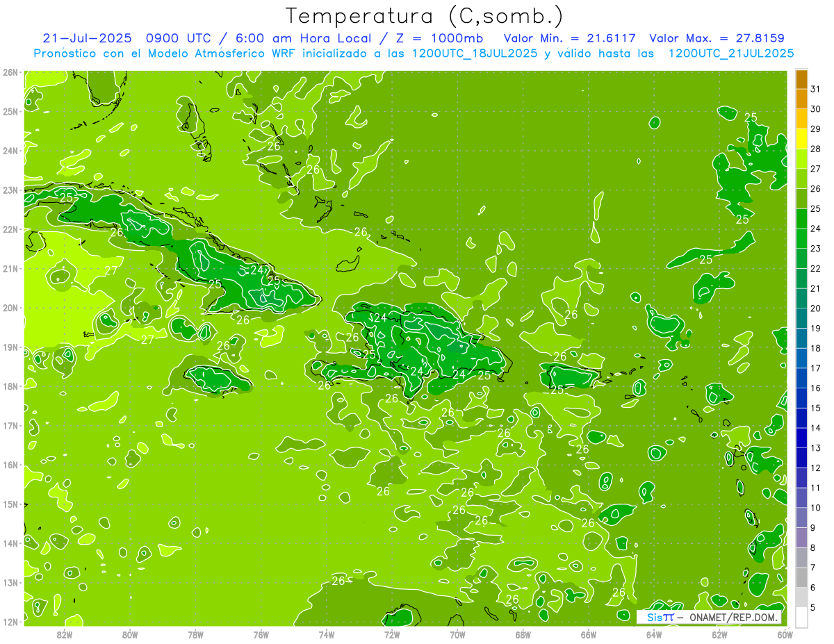834x644 pixels.
Task: Click the legend value '20' on color scale
Action: click(815, 308)
